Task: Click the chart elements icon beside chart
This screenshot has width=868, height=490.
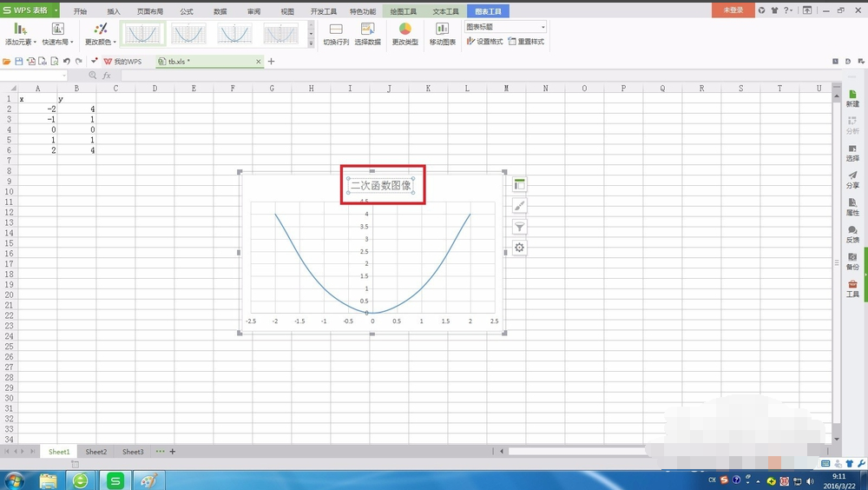Action: click(x=519, y=184)
